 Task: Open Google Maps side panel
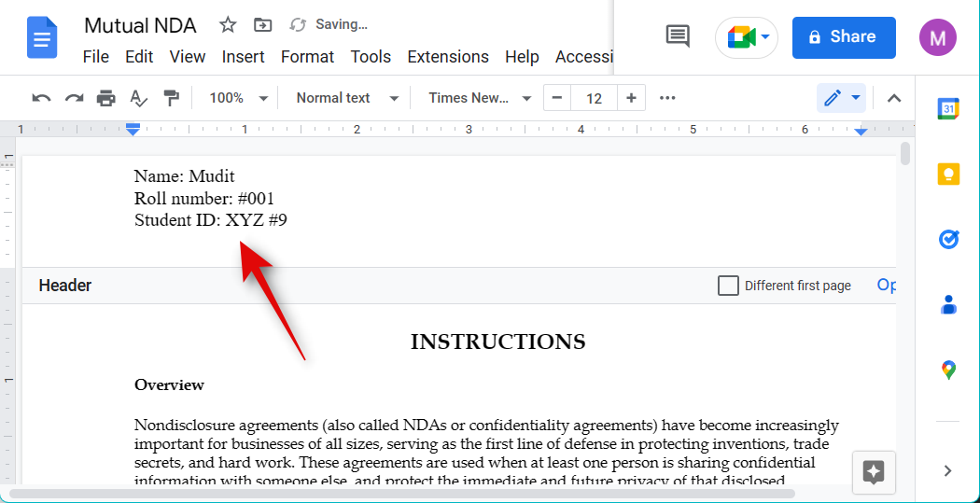pos(948,370)
